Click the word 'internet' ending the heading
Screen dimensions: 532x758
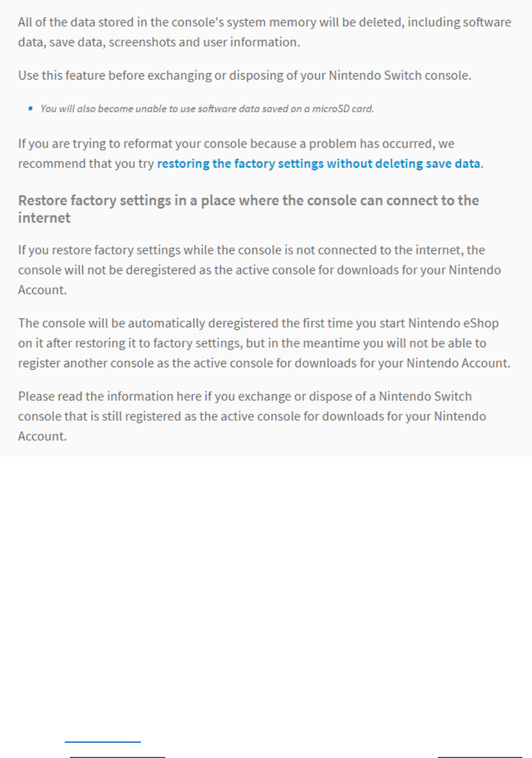44,218
